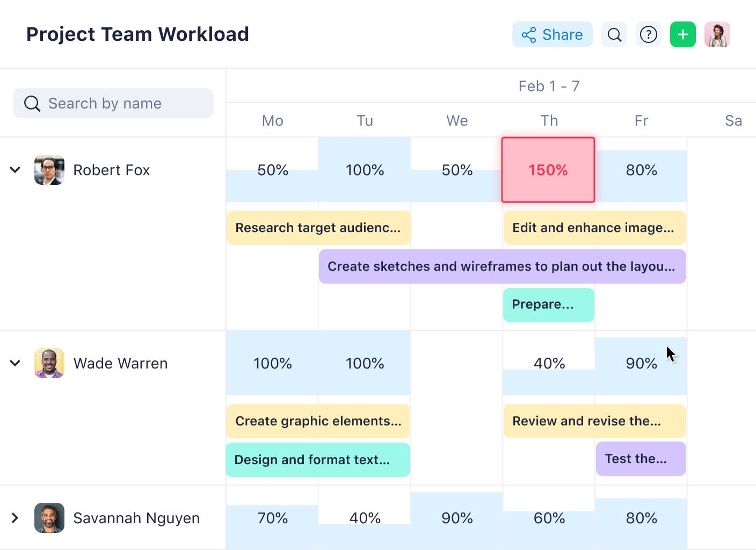The image size is (756, 550).
Task: Expand Savannah Nguyen's task list
Action: (x=15, y=518)
